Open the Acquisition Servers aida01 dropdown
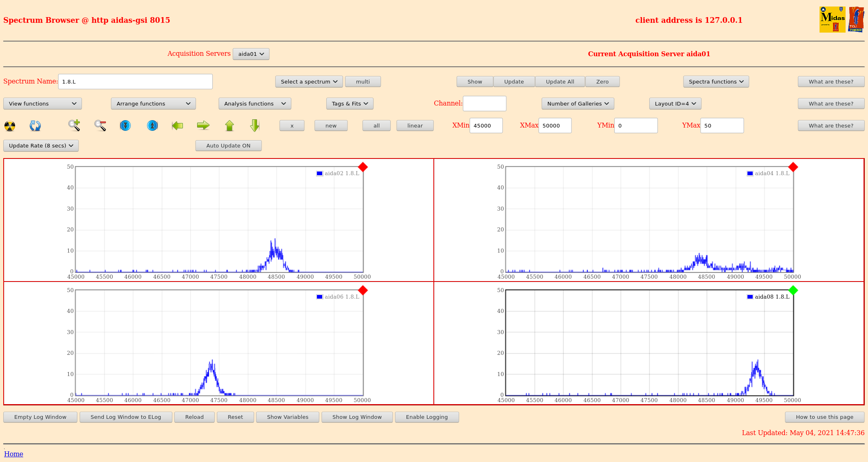 click(x=251, y=54)
